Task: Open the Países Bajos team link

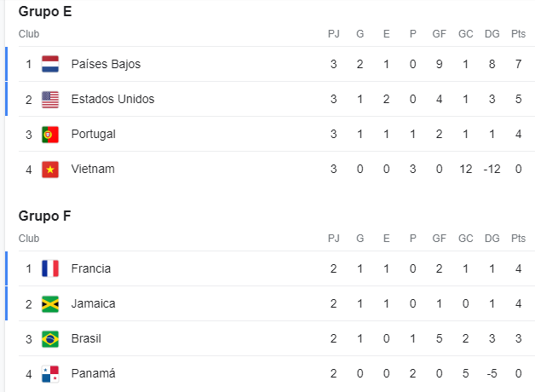Action: coord(106,64)
